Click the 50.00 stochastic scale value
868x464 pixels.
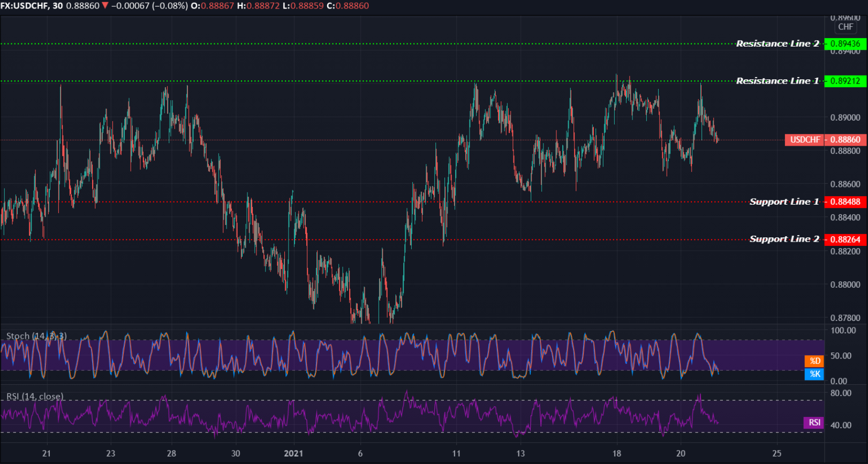(x=841, y=356)
